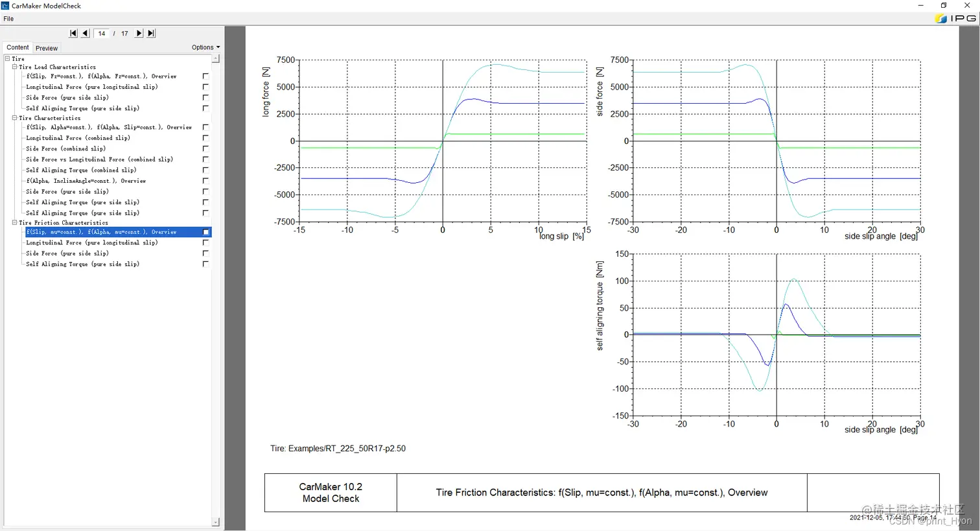The height and width of the screenshot is (531, 980).
Task: Click the IPG logo
Action: (956, 18)
